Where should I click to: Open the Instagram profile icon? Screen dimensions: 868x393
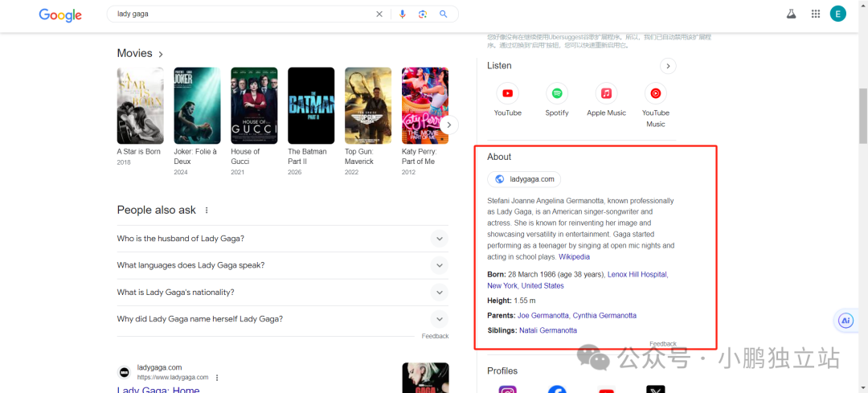click(x=508, y=390)
